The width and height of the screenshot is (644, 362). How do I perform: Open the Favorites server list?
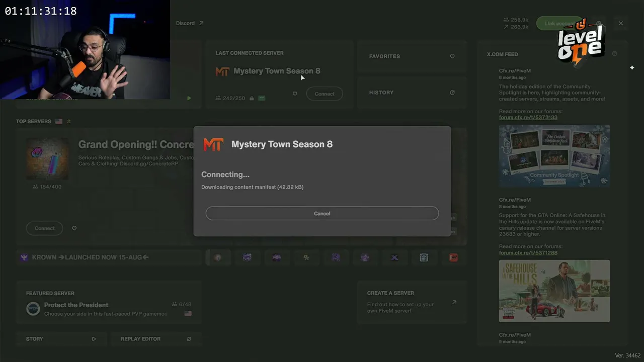point(412,56)
